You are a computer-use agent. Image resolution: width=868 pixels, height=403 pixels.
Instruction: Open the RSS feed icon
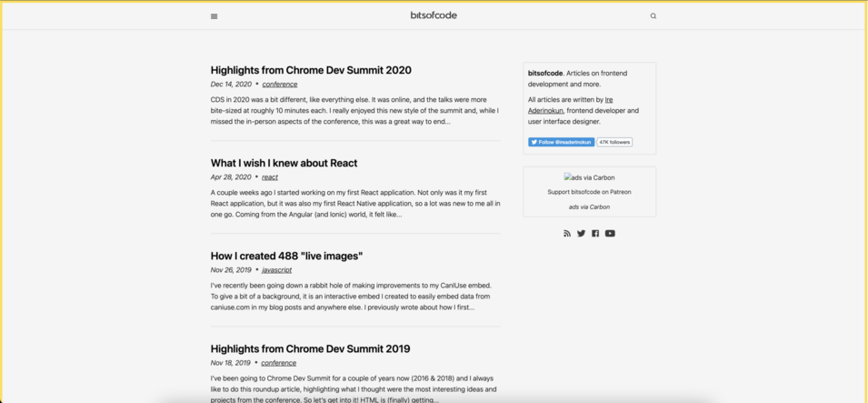pos(567,234)
